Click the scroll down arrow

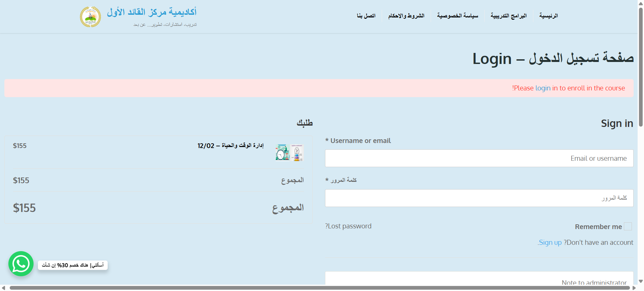coord(641,282)
